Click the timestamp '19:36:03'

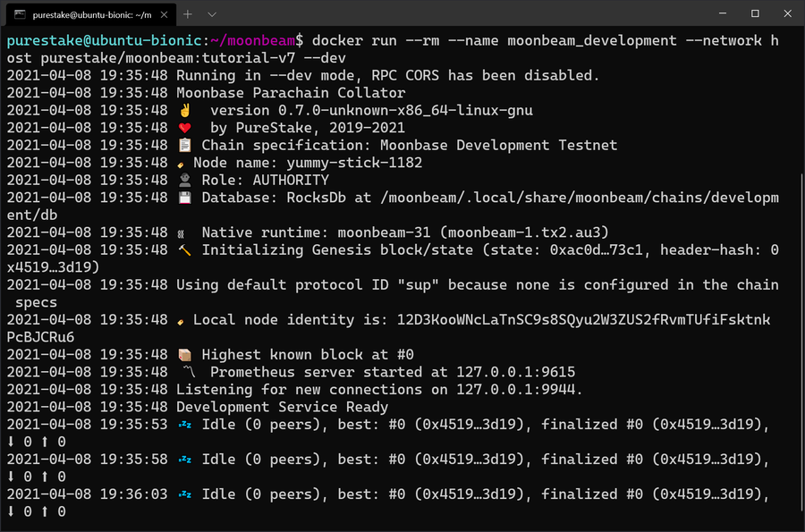133,494
